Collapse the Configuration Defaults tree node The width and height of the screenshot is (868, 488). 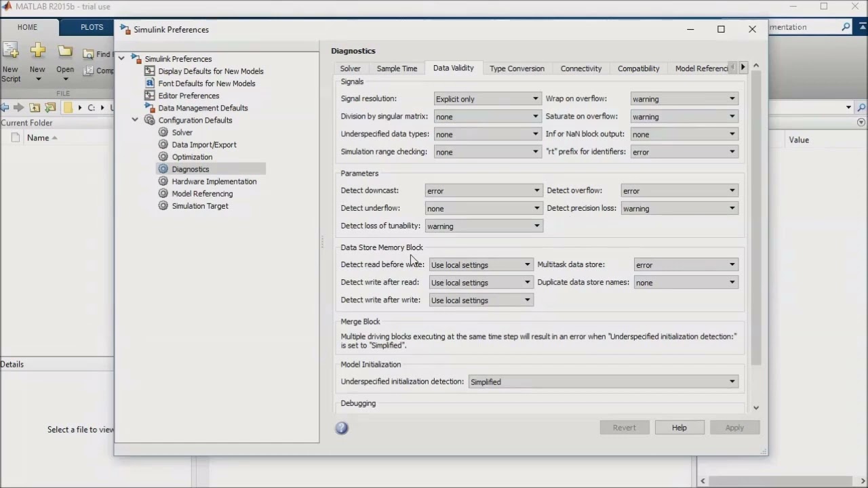point(134,120)
